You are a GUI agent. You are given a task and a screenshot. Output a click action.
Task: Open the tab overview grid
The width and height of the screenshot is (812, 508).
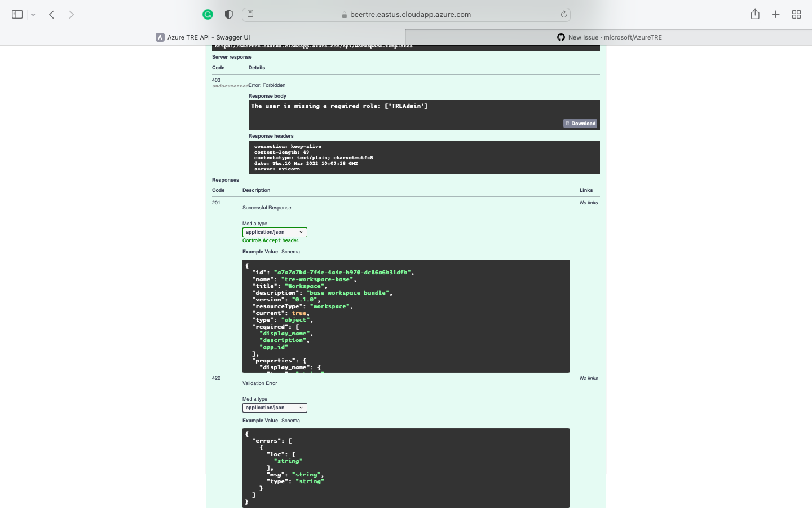(796, 14)
